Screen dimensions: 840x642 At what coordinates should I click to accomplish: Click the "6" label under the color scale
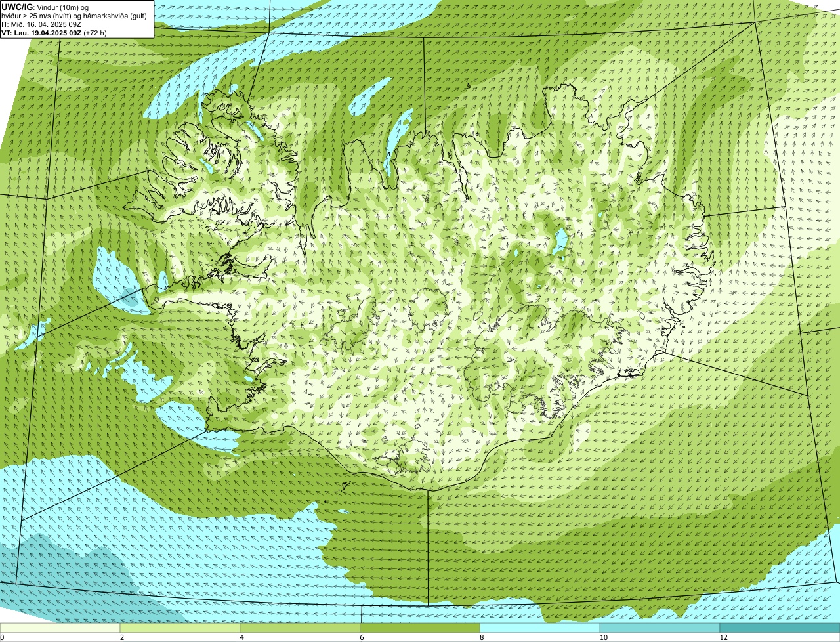click(x=362, y=637)
